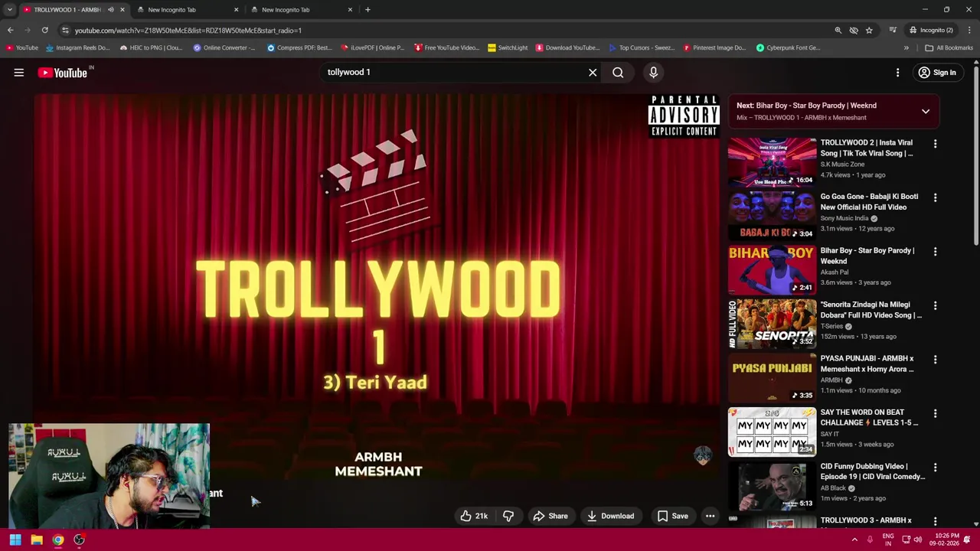Close the TROLLYWOOD 1 tab

click(122, 10)
